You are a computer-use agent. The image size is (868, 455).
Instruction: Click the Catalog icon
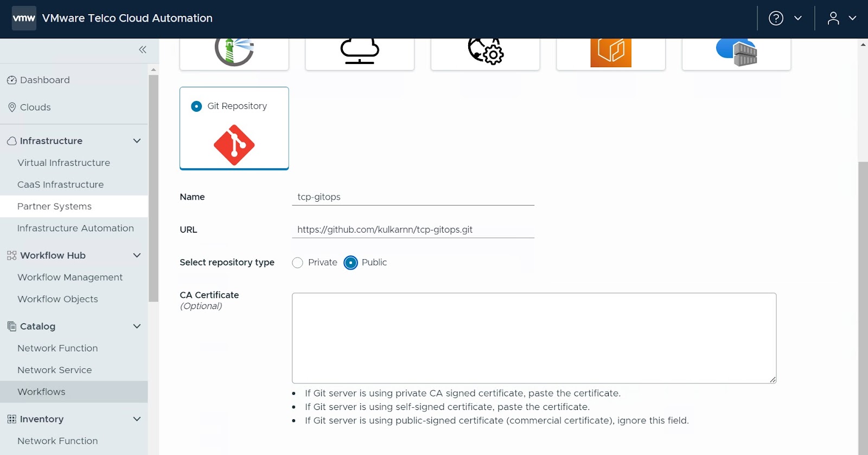12,326
